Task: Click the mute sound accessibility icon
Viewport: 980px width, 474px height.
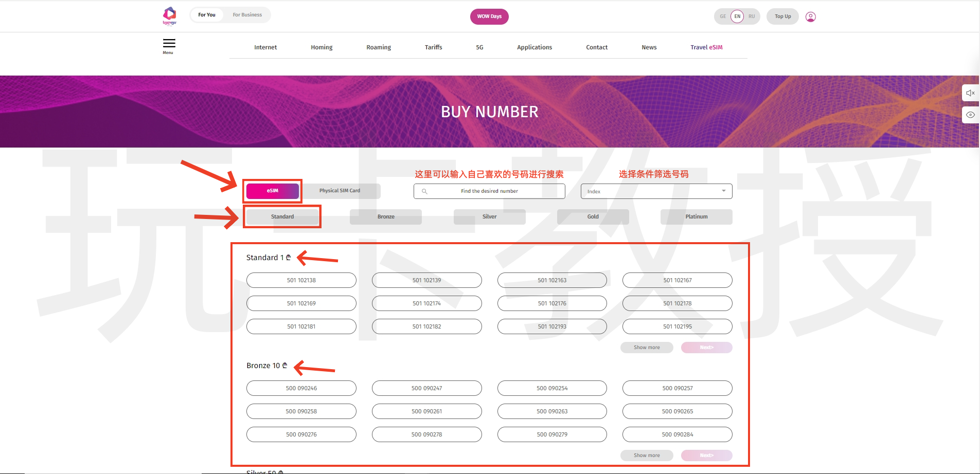Action: [970, 93]
